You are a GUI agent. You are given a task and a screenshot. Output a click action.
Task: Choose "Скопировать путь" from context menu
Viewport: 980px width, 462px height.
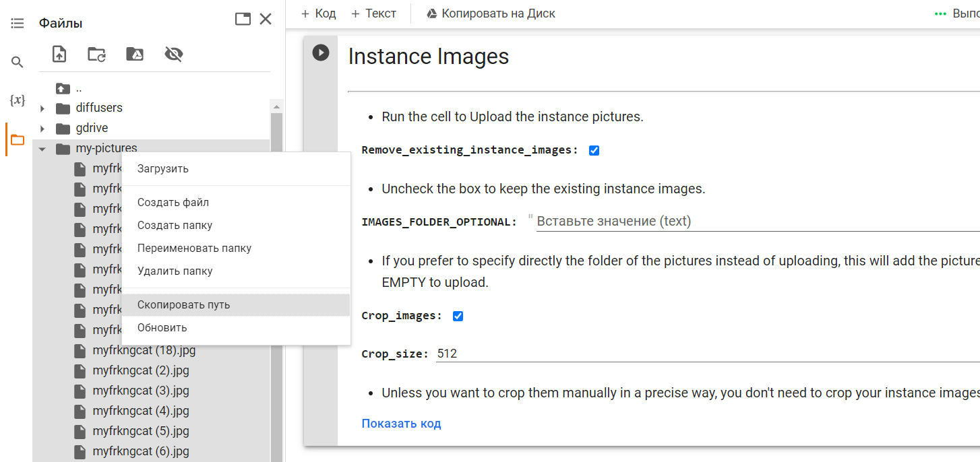[x=183, y=305]
